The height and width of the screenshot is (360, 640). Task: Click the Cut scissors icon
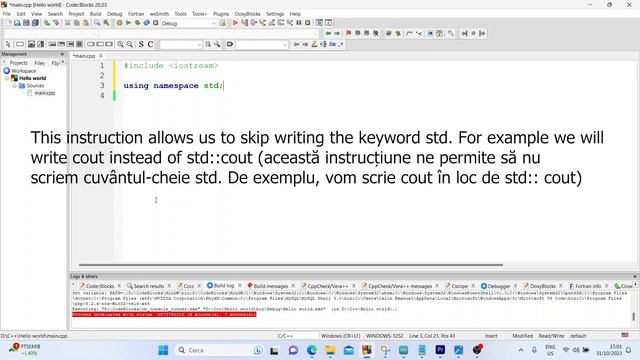coord(68,23)
